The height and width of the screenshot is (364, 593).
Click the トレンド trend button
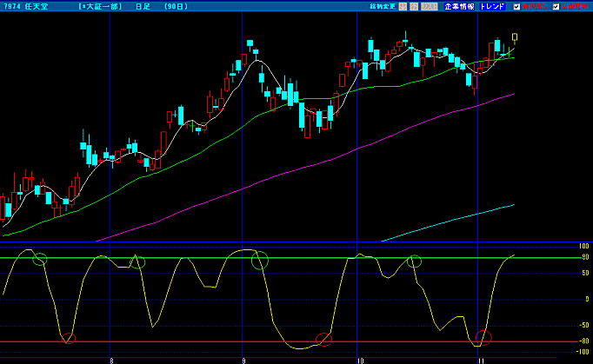(492, 6)
